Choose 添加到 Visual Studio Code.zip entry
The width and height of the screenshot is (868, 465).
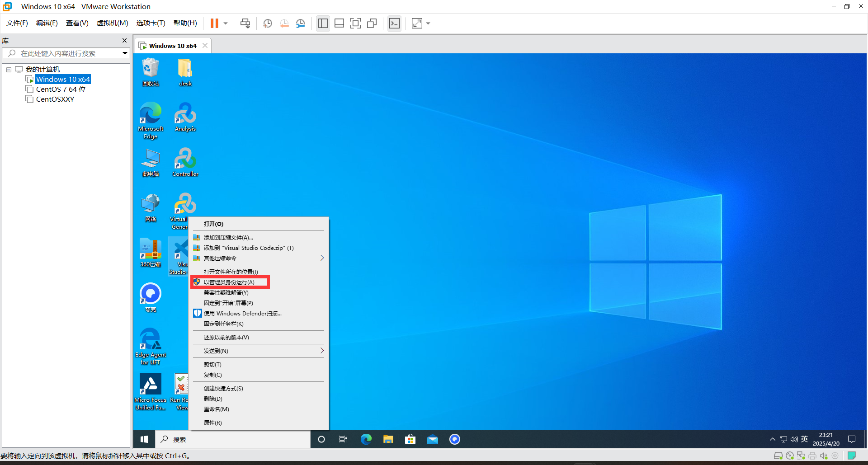[259, 248]
